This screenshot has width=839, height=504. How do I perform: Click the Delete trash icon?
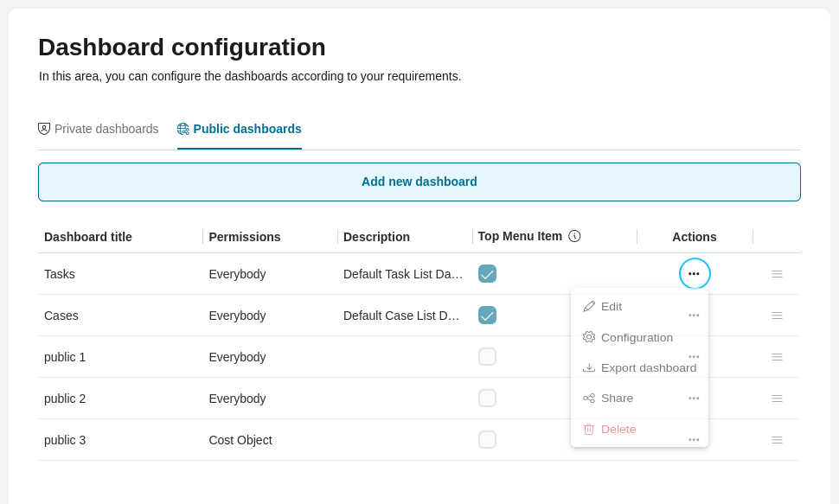pyautogui.click(x=589, y=429)
